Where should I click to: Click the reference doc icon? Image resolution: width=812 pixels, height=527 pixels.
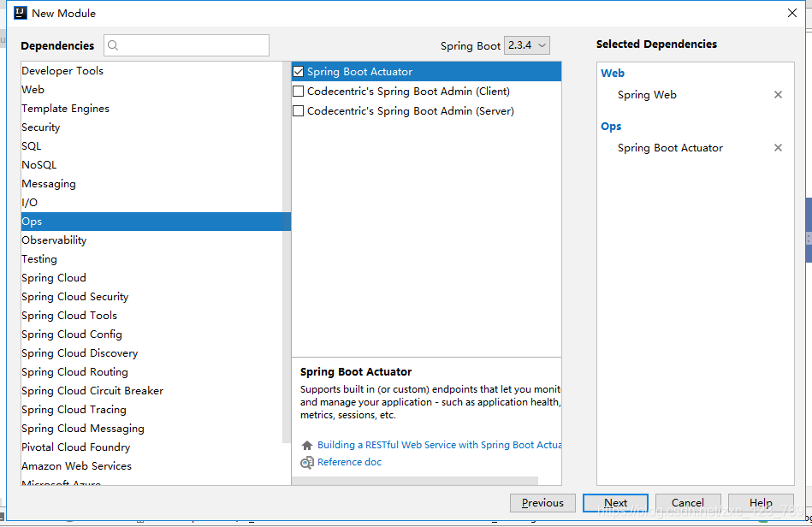click(x=307, y=462)
